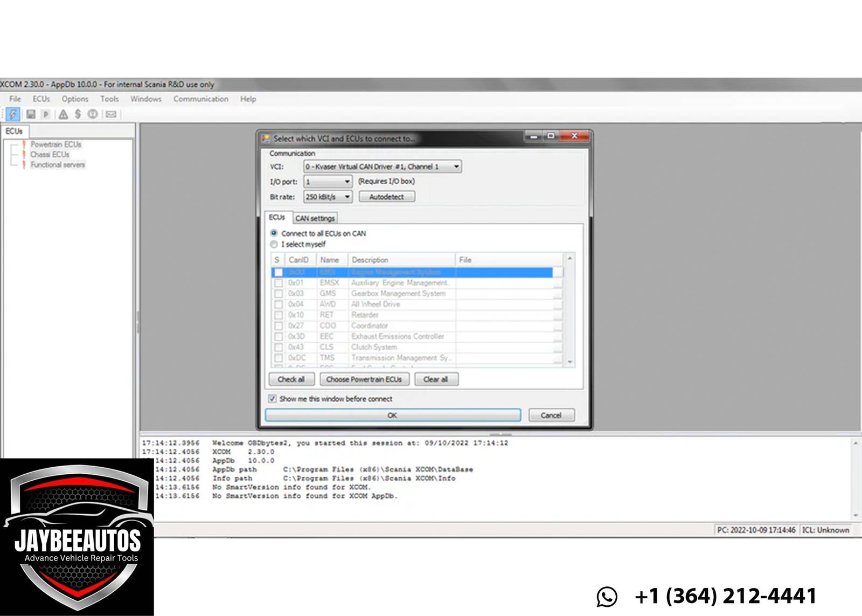Click the floppy disk save icon
The height and width of the screenshot is (616, 862).
(x=31, y=114)
